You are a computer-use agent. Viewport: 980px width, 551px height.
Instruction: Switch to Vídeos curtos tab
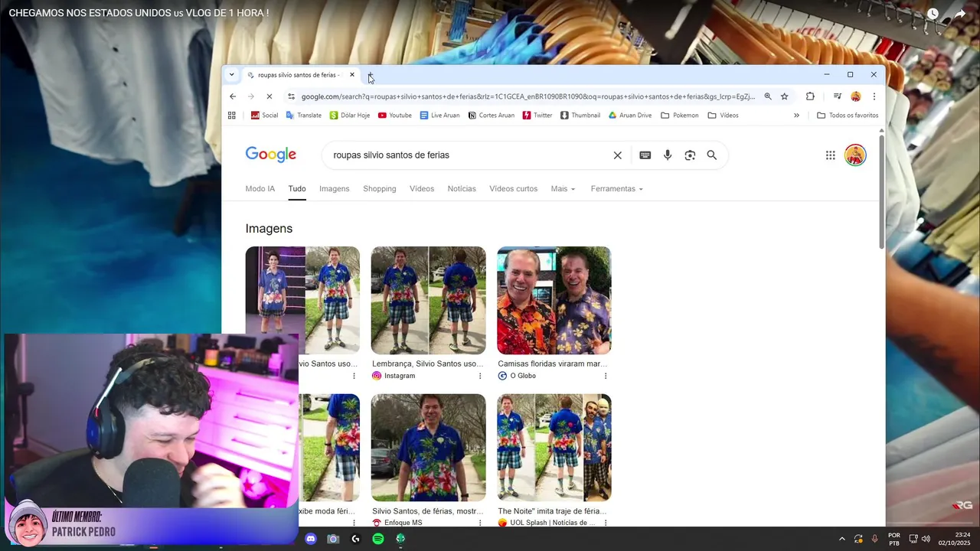[x=514, y=189]
